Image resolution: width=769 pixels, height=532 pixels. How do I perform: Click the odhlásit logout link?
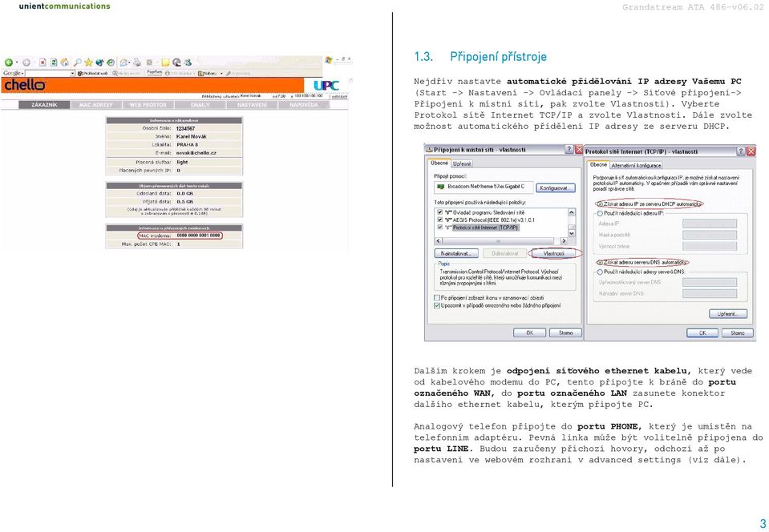[339, 96]
